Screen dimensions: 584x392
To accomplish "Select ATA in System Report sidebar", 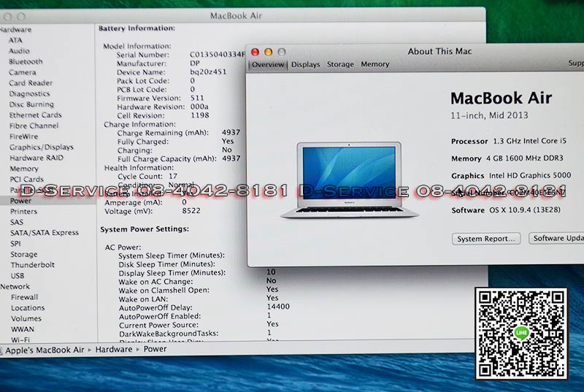I will tap(15, 40).
